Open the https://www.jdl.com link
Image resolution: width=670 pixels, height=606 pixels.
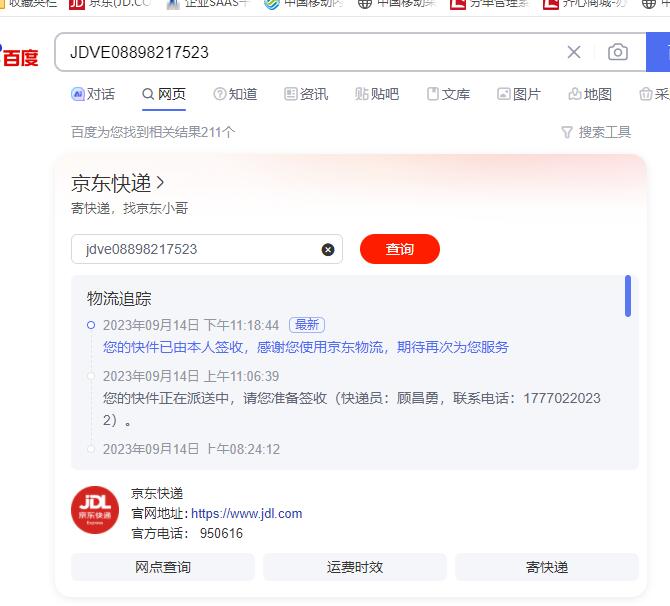pos(247,513)
